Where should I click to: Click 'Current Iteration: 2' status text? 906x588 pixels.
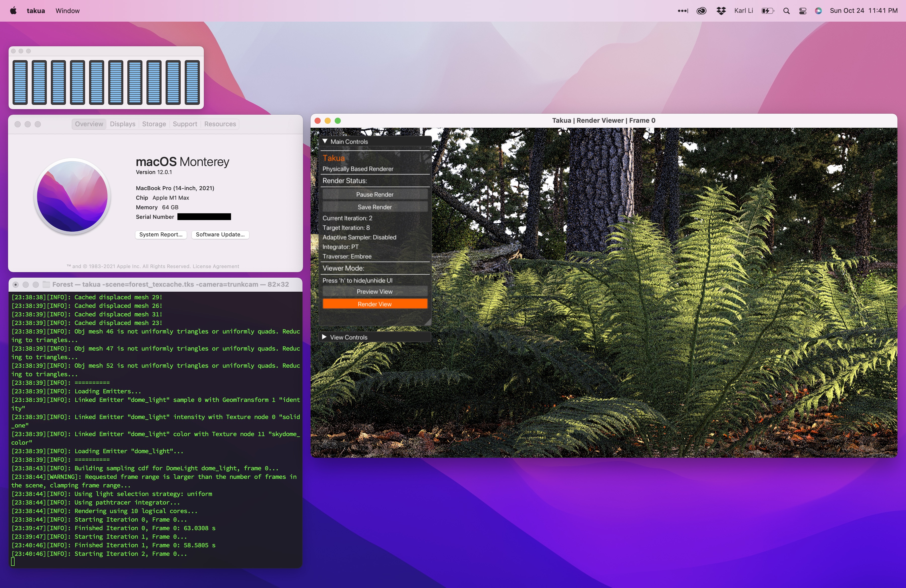tap(347, 218)
